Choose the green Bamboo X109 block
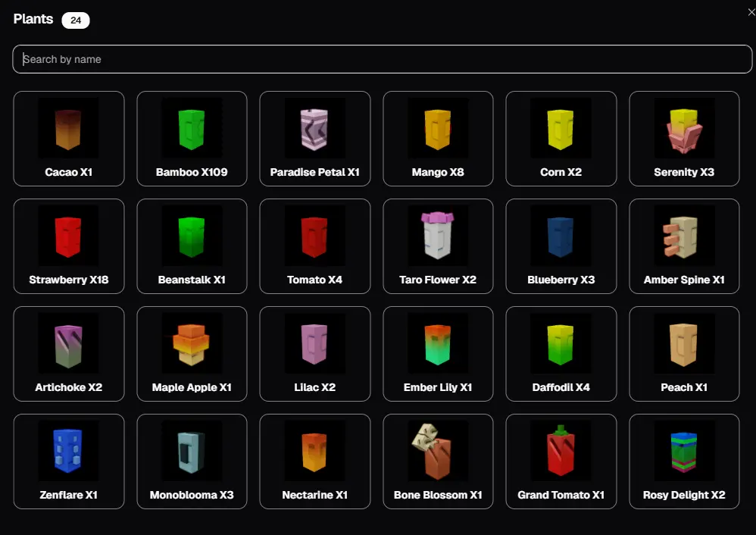This screenshot has width=756, height=535. (192, 128)
